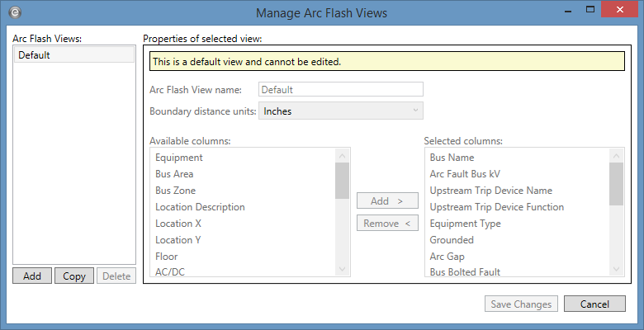
Task: Click the Copy view button
Action: click(x=74, y=276)
